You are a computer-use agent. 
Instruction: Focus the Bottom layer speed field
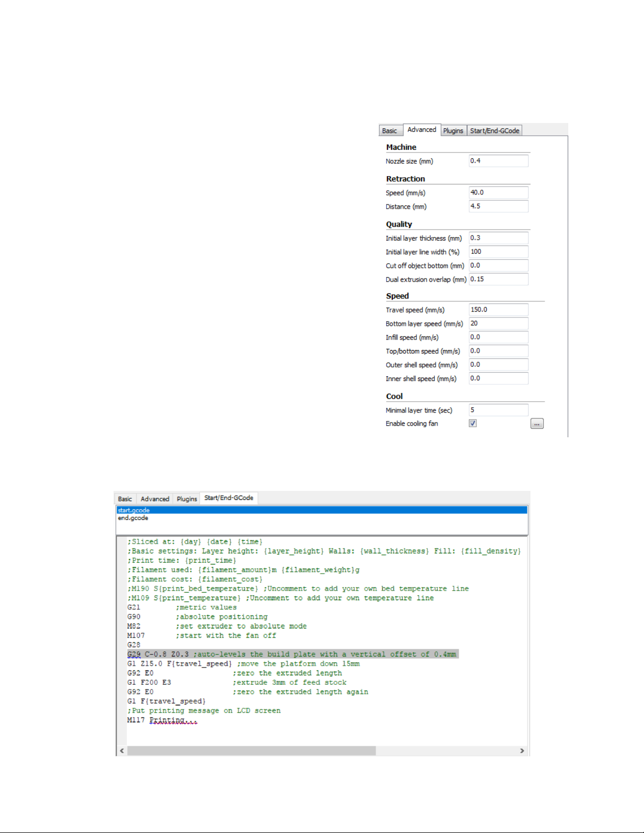[x=498, y=323]
